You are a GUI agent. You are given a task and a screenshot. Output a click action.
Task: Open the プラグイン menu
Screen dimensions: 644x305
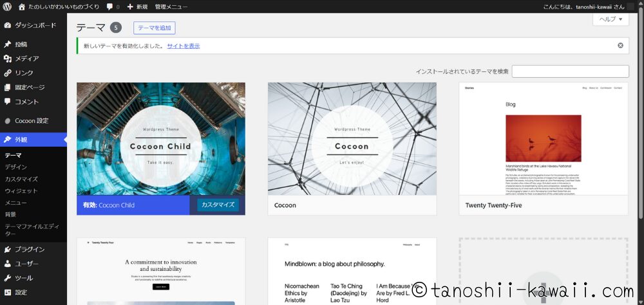(x=29, y=250)
